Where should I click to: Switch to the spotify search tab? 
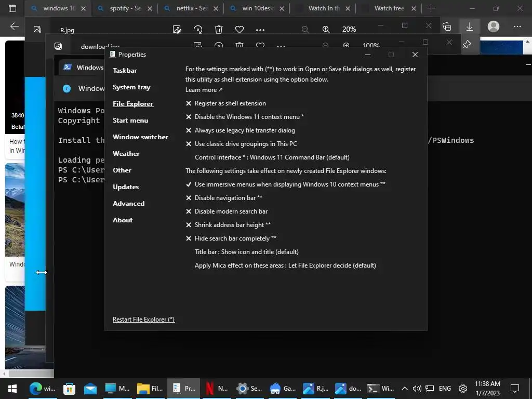[125, 8]
